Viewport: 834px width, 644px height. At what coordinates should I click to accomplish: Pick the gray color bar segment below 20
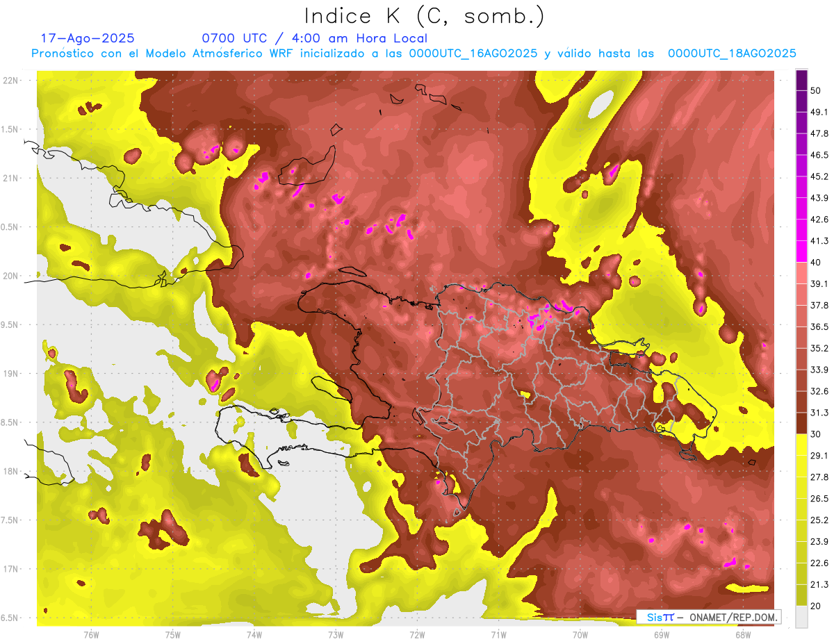[801, 617]
